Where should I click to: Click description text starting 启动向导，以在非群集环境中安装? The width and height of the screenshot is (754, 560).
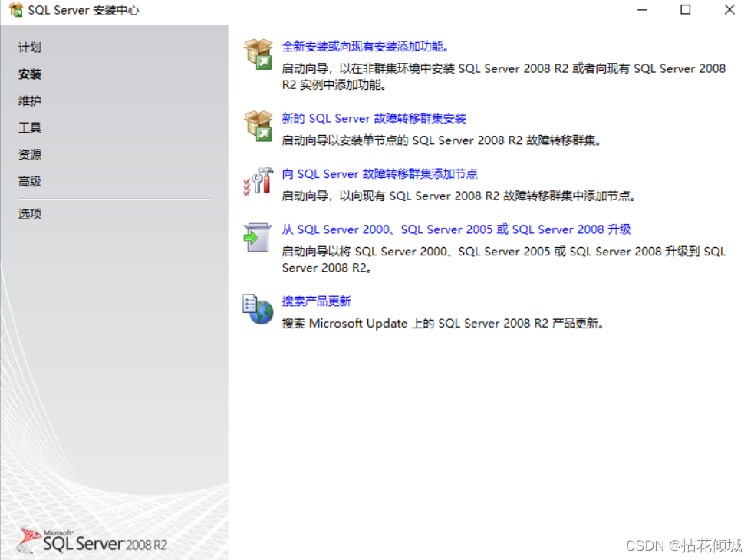(x=503, y=77)
